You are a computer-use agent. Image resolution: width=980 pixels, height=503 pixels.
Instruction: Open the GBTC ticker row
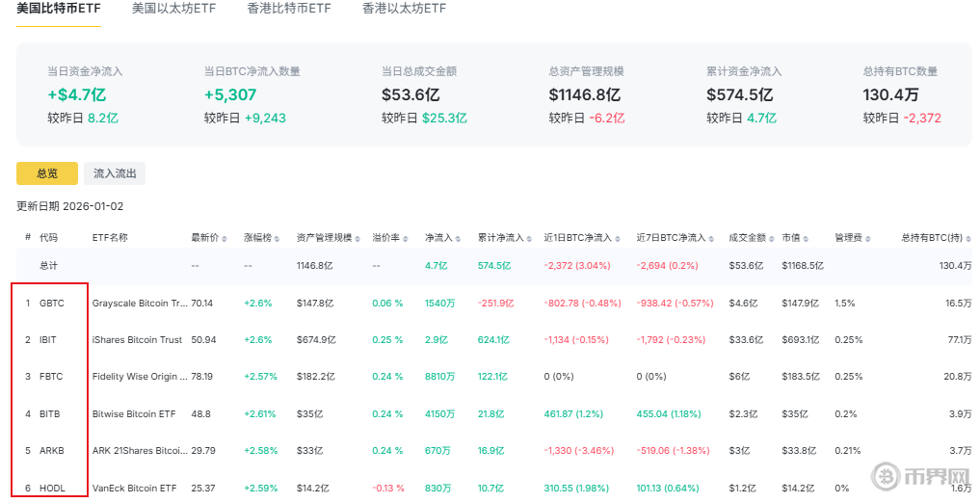pos(52,303)
